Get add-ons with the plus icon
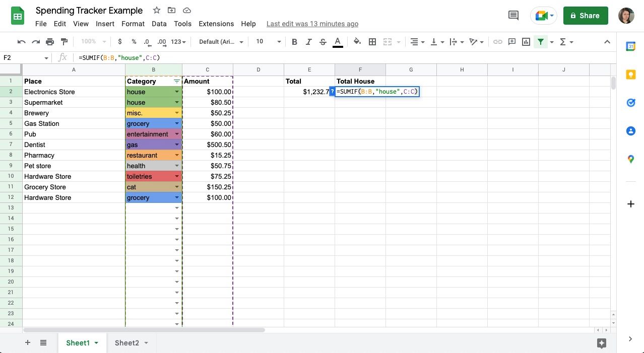Image resolution: width=644 pixels, height=353 pixels. [x=630, y=204]
